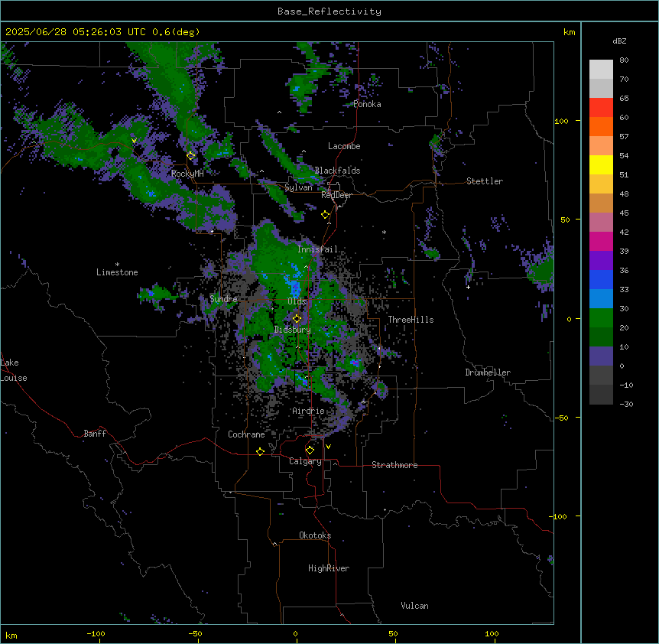This screenshot has width=659, height=644.
Task: Select the Calgary city label
Action: point(305,461)
